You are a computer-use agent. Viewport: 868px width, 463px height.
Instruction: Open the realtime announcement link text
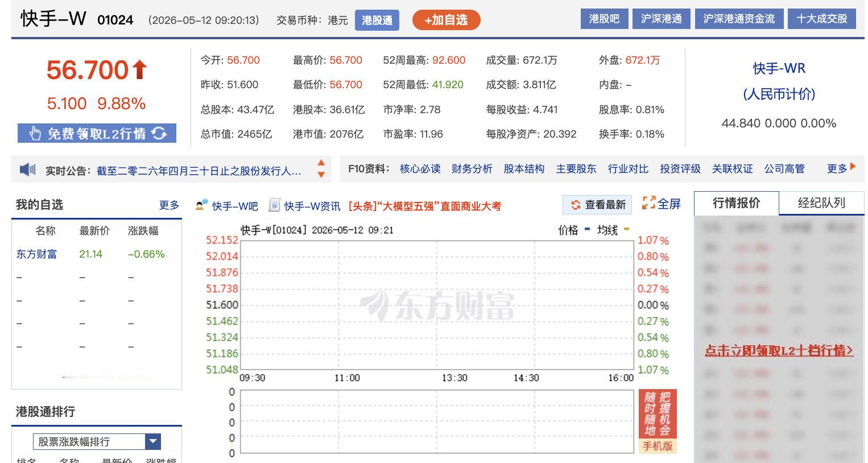pos(199,171)
